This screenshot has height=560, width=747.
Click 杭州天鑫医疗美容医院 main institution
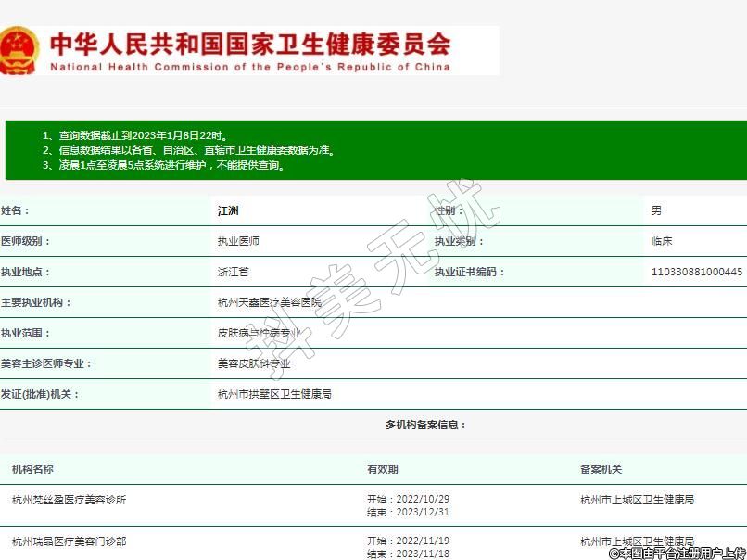tap(270, 302)
